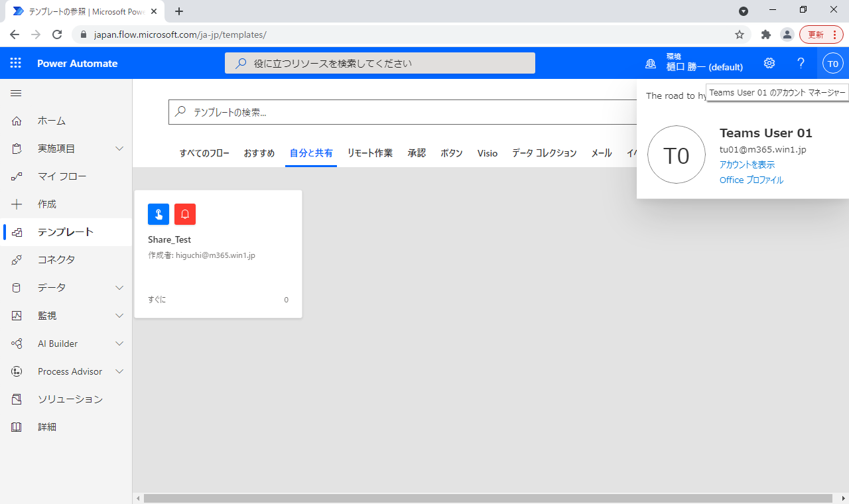This screenshot has height=504, width=849.
Task: Click the マイ フロー flow icon
Action: [17, 176]
